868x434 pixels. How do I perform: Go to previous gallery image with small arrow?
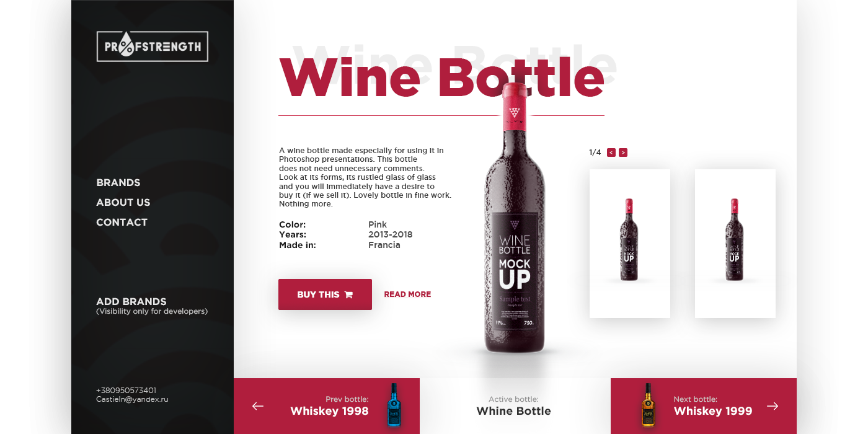tap(611, 153)
